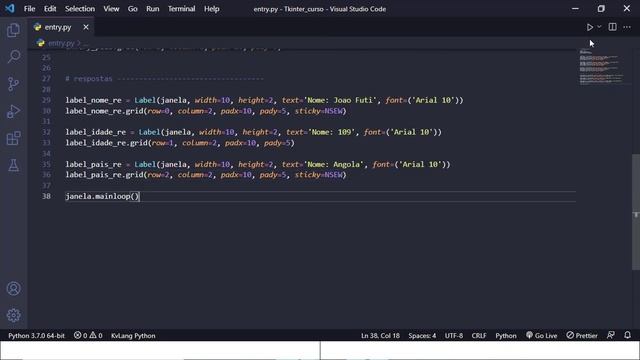This screenshot has height=360, width=640.
Task: Click 'Nome: Joao Futi' string
Action: click(x=340, y=100)
